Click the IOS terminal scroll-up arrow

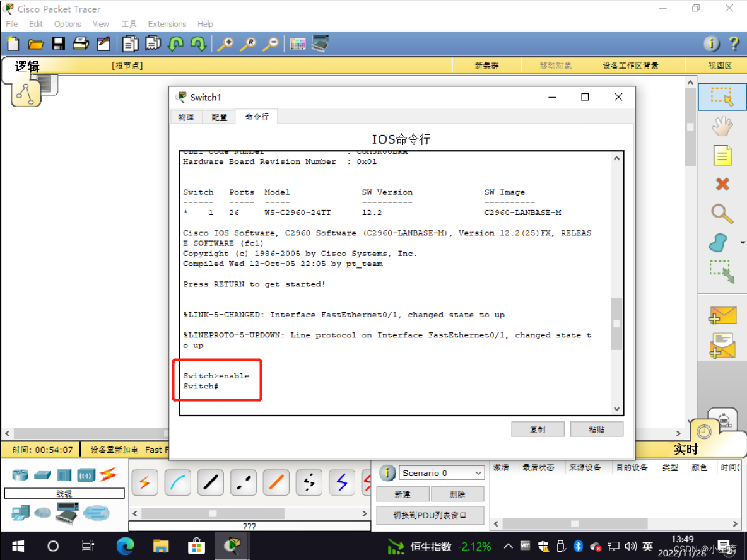pyautogui.click(x=616, y=158)
